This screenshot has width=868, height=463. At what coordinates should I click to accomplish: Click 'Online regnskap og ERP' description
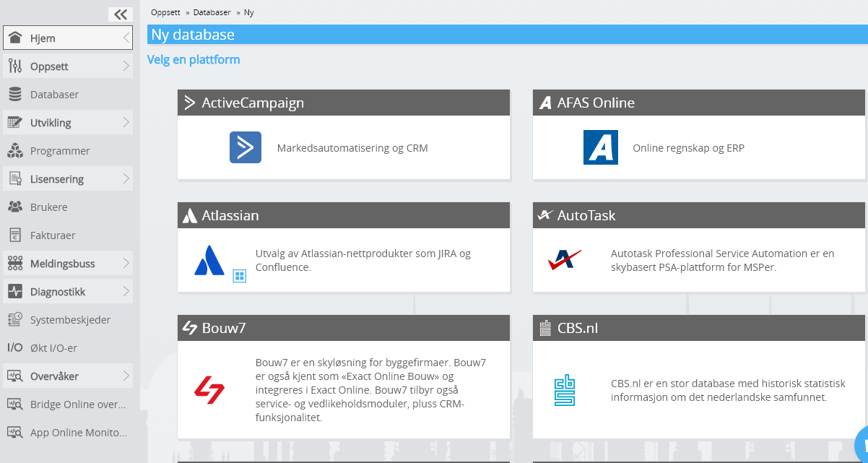(688, 148)
